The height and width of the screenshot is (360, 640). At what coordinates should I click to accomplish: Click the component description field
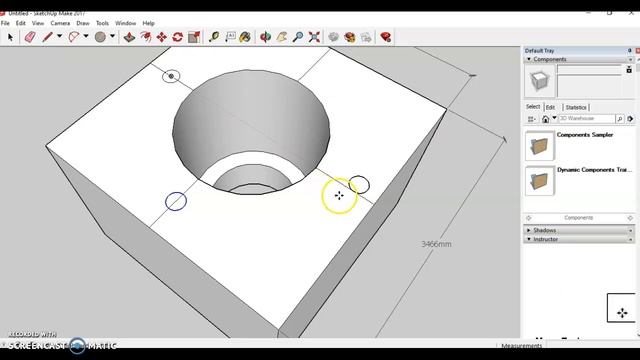point(589,86)
